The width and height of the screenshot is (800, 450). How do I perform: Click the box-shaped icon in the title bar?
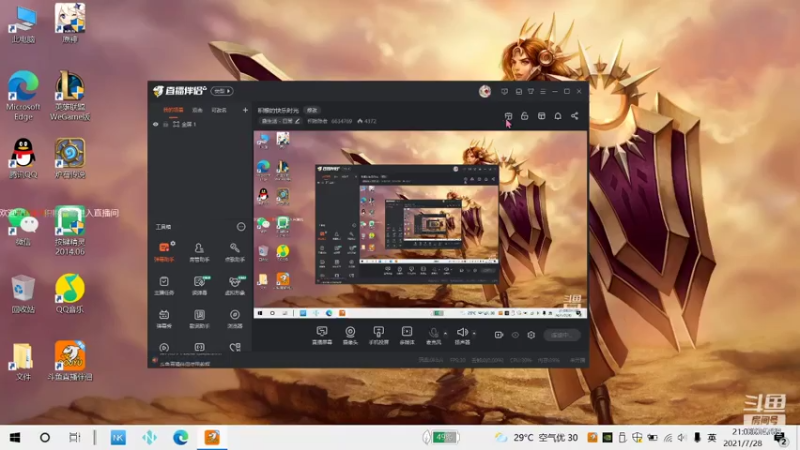click(518, 91)
